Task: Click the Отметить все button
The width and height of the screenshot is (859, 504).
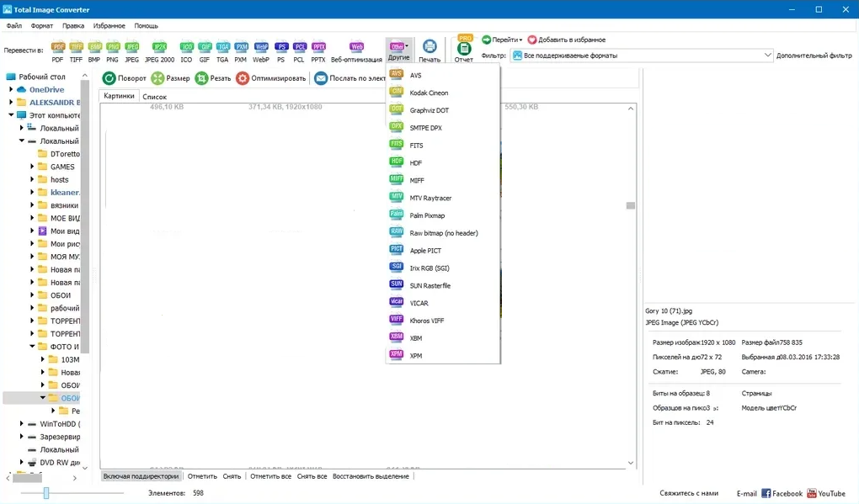Action: pyautogui.click(x=270, y=476)
